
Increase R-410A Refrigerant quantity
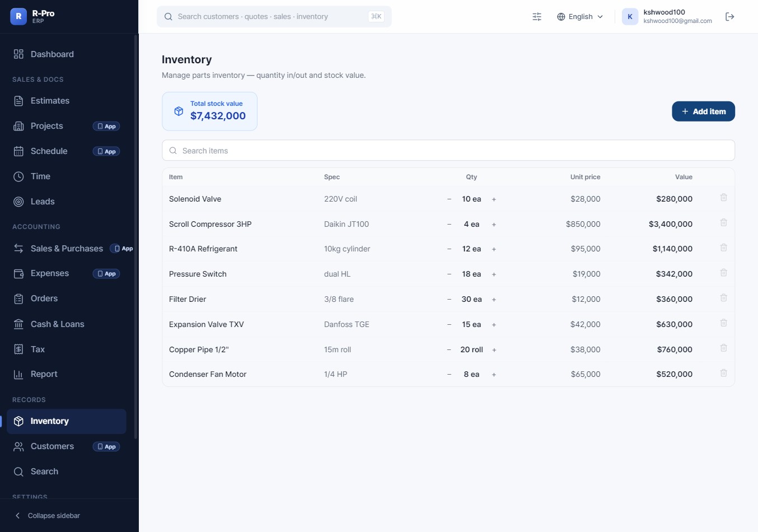pyautogui.click(x=494, y=249)
